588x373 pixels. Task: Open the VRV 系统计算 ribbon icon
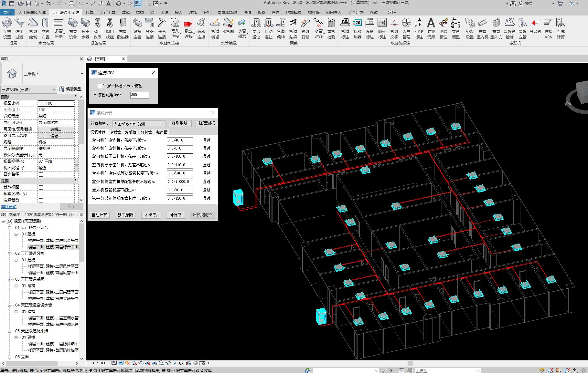pos(561,24)
